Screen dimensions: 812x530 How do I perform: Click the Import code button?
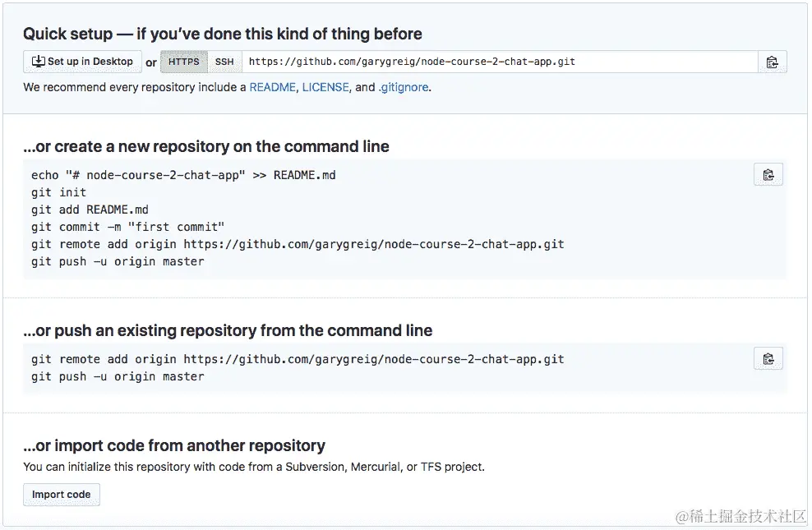[62, 495]
